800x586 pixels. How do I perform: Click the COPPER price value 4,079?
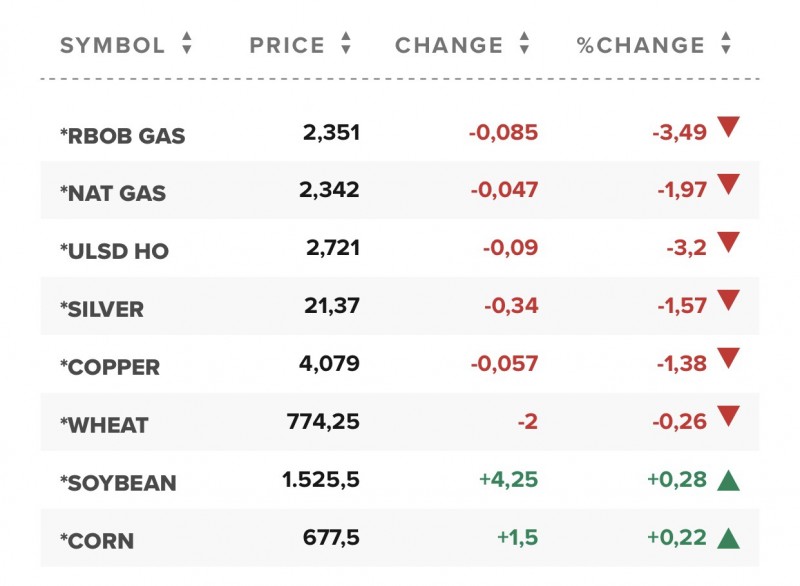point(329,365)
